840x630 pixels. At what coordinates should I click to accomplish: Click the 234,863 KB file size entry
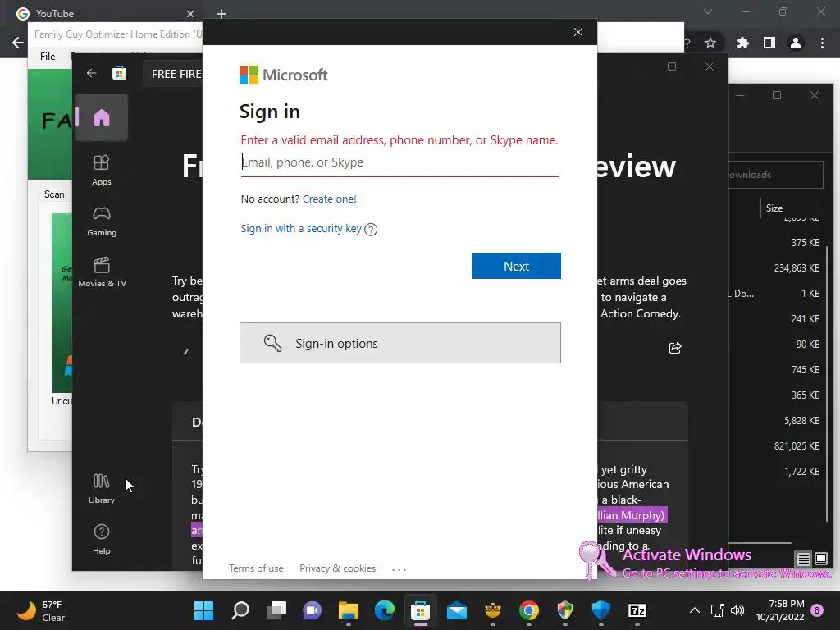pos(797,268)
